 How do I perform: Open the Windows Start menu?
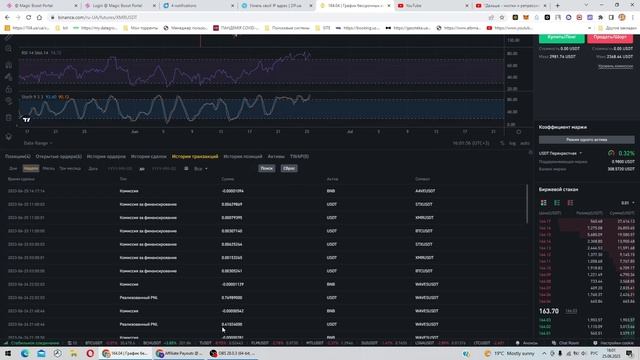[8, 353]
